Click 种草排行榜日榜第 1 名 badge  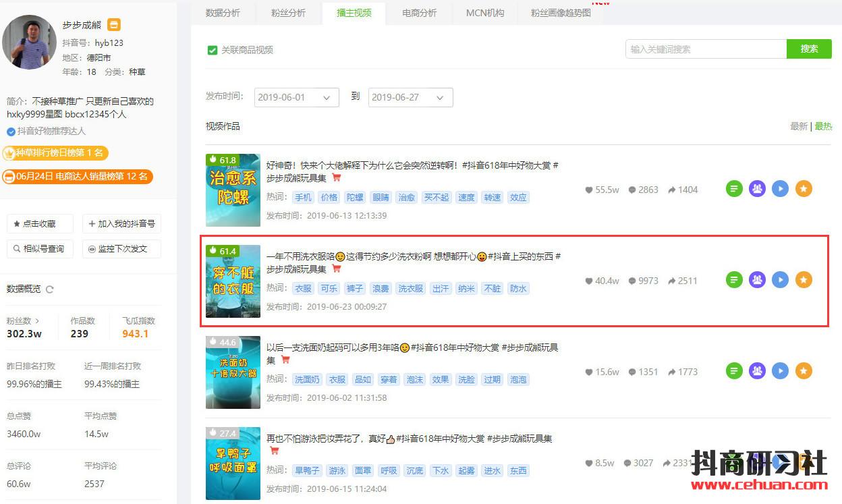[55, 153]
